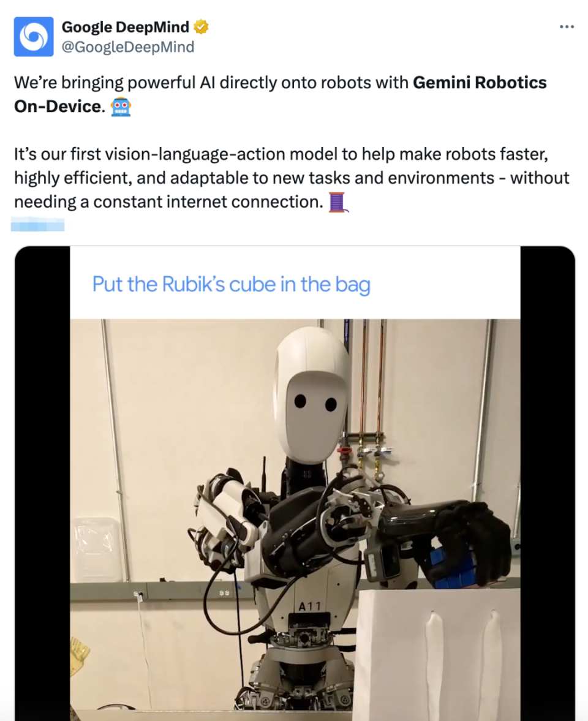Visit the @GoogleDeepMind handle link

point(128,47)
